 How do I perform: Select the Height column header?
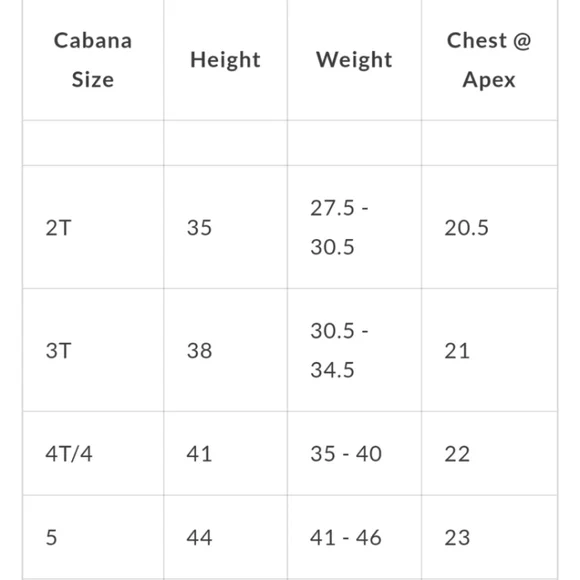[x=225, y=60]
